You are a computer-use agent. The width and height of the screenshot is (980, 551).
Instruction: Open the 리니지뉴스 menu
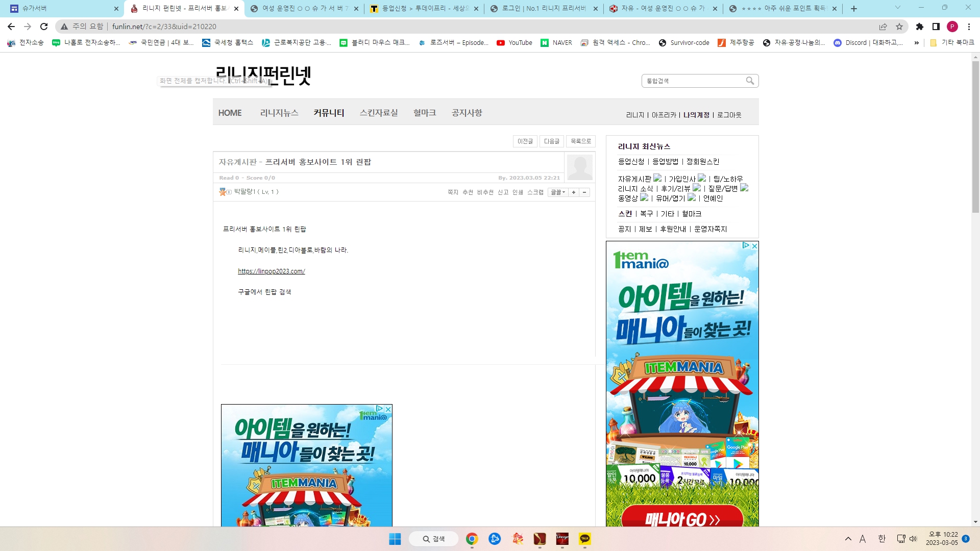pos(279,113)
